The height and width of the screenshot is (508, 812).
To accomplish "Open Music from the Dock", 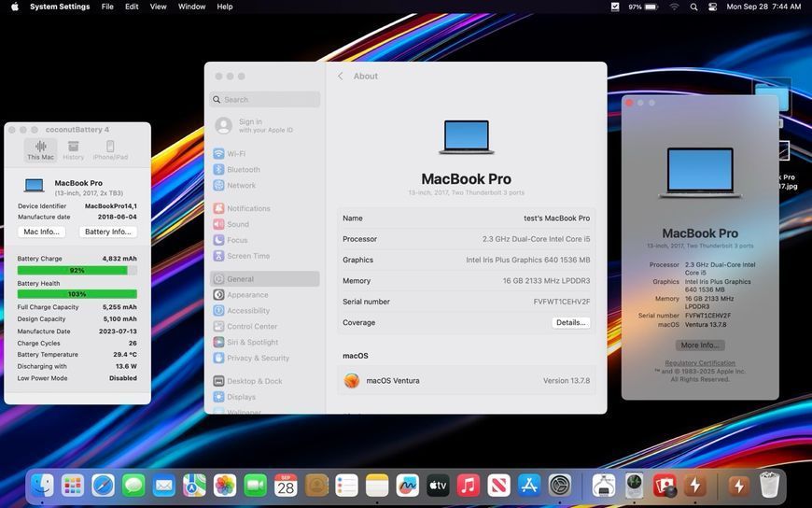I will [469, 486].
